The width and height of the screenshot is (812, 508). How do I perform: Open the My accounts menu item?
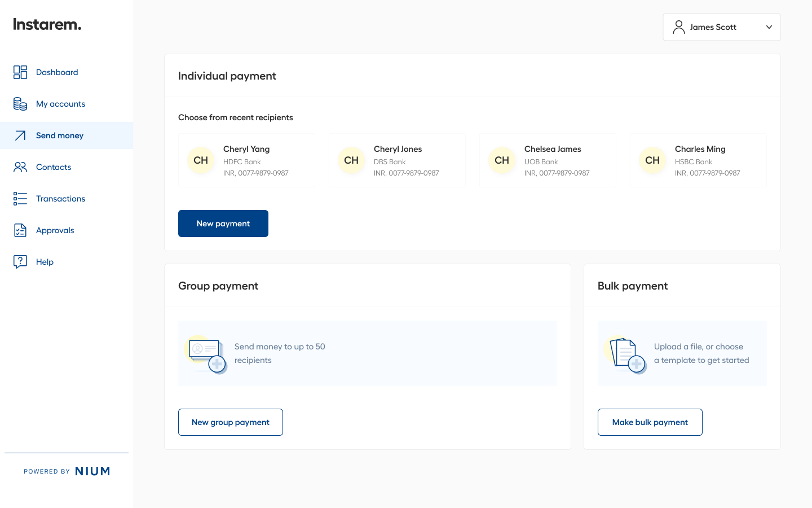tap(60, 104)
